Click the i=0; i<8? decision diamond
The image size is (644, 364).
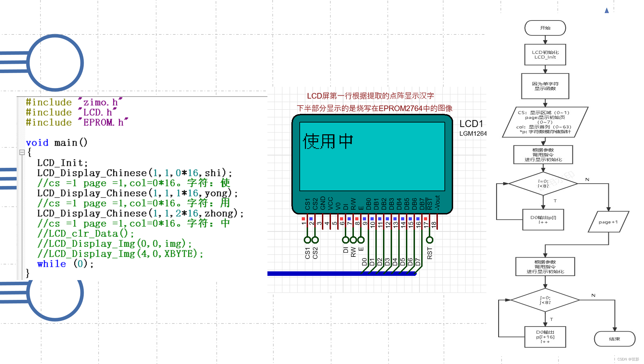543,184
